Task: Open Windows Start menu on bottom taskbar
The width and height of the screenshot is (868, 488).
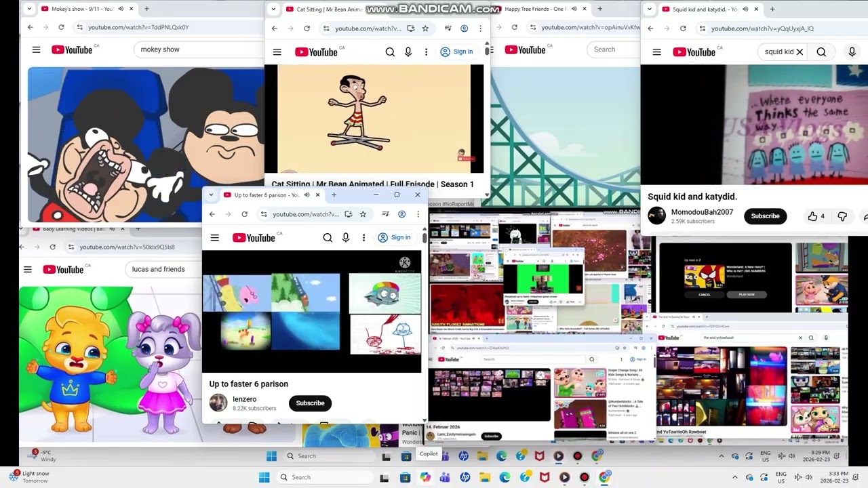Action: [264, 477]
